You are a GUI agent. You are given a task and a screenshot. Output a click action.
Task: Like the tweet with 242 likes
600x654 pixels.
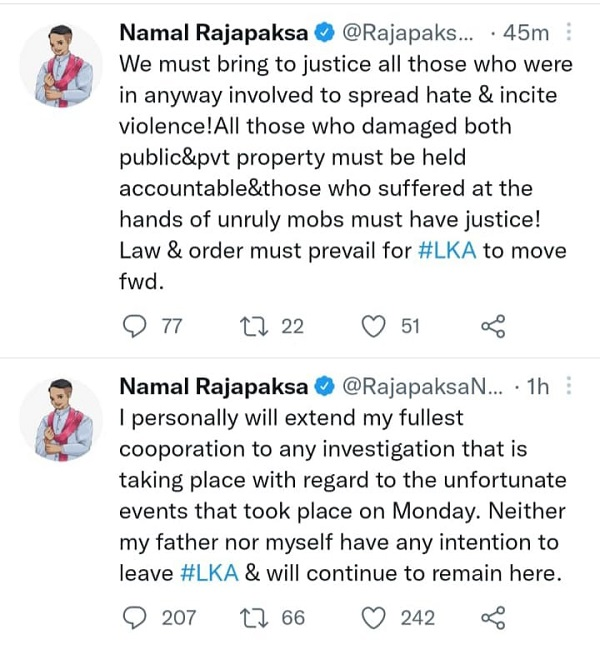(373, 618)
